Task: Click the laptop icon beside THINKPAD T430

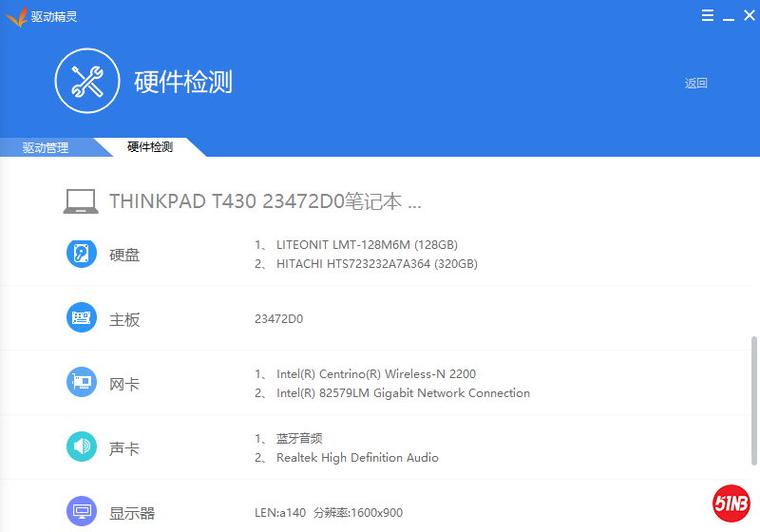Action: point(82,201)
